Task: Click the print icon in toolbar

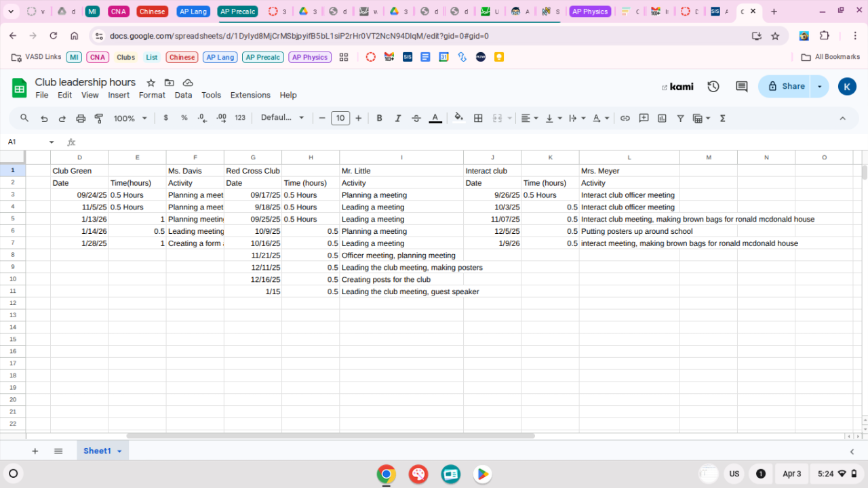Action: click(81, 118)
